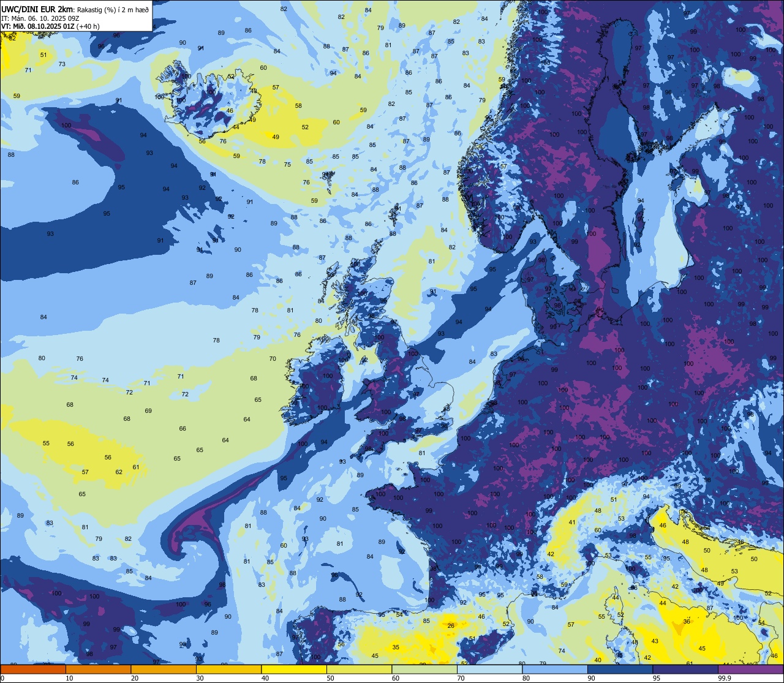Pick the purple above-99.9 legend swatch
The height and width of the screenshot is (683, 784).
click(750, 669)
